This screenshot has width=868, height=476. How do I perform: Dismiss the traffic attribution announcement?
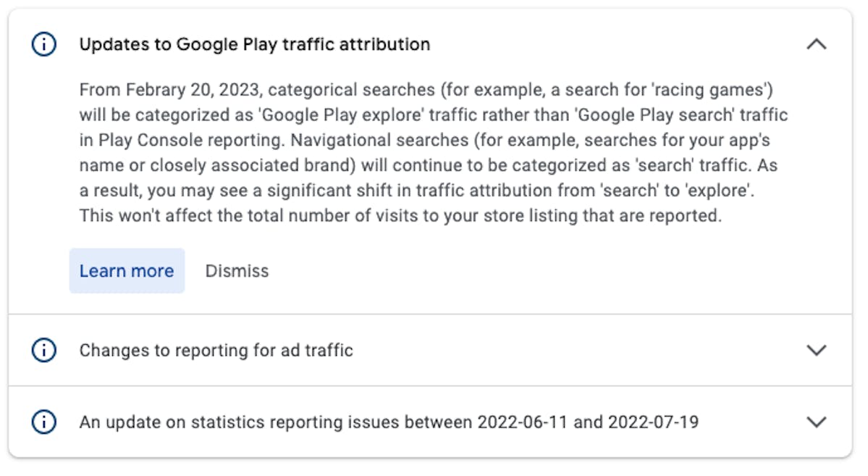(237, 270)
